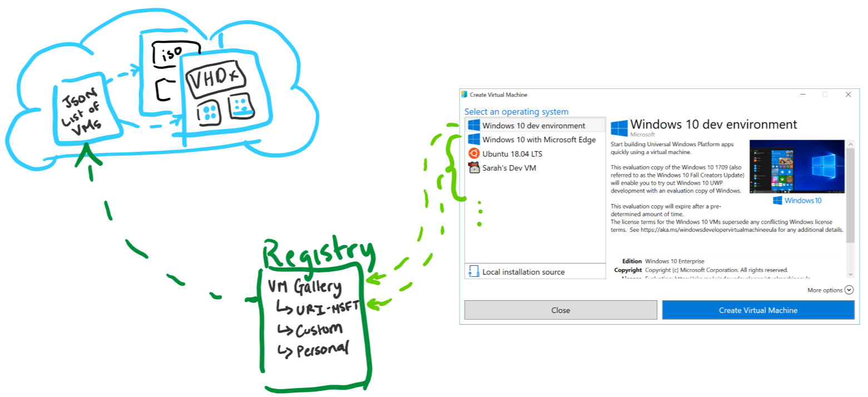Image resolution: width=868 pixels, height=397 pixels.
Task: Click Windows logo beside Microsoft Edge entry
Action: tap(474, 140)
